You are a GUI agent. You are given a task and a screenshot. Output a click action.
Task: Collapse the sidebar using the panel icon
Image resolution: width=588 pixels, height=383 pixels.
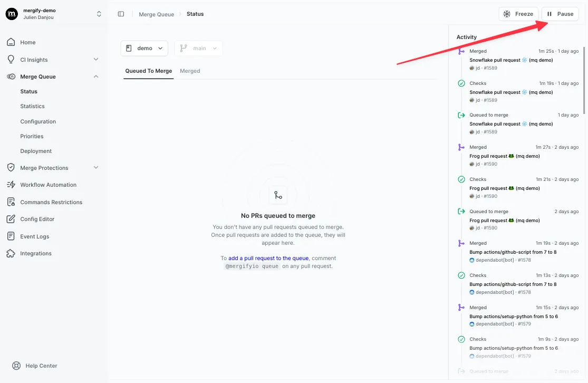(121, 14)
